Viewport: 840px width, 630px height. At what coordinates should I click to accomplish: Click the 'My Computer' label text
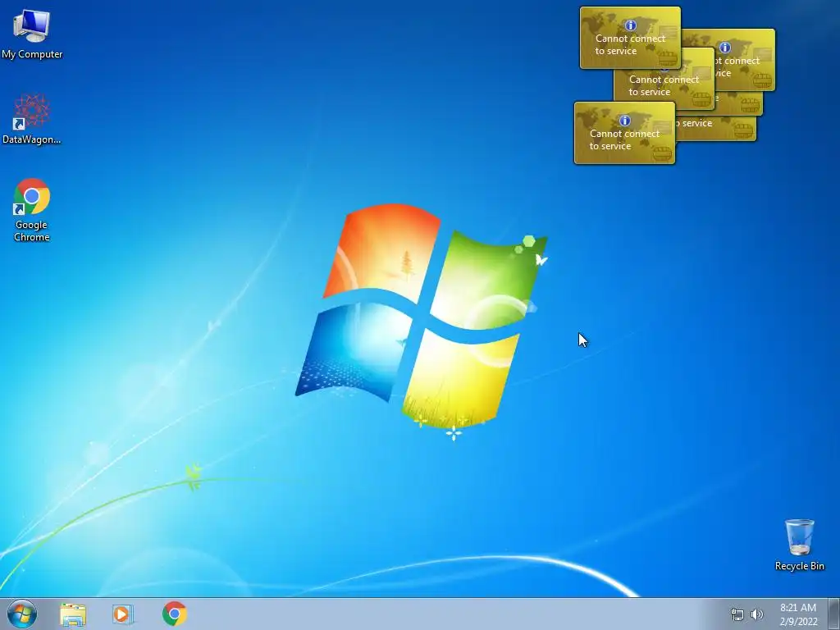32,54
